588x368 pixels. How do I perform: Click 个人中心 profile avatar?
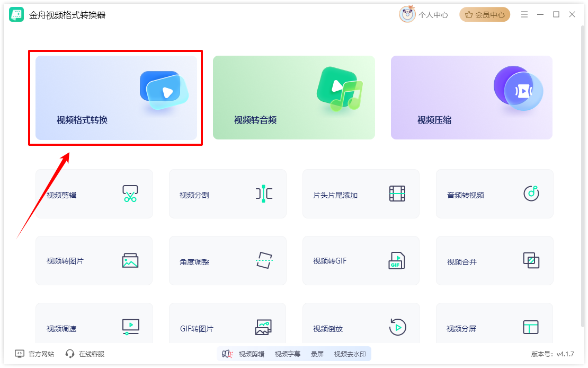(407, 14)
